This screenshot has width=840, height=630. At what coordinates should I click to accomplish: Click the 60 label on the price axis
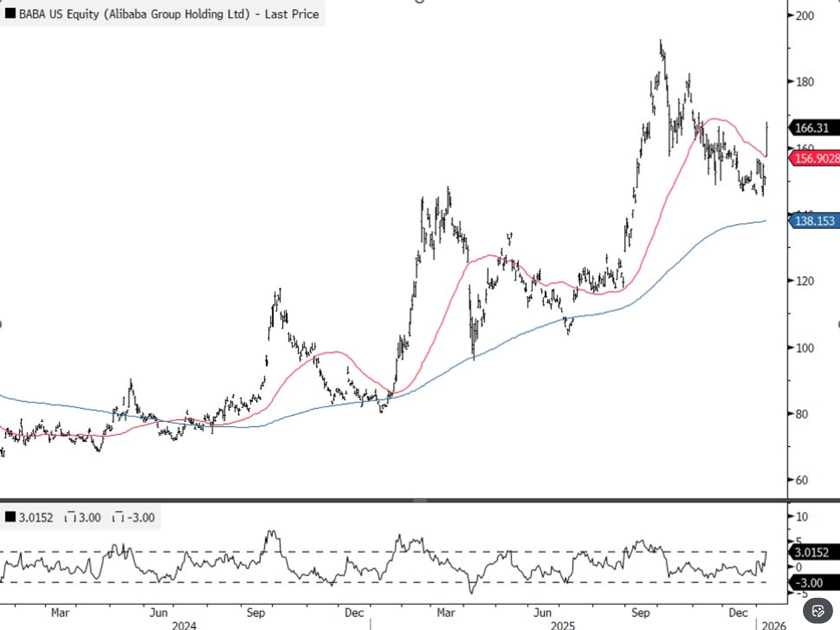[x=801, y=480]
